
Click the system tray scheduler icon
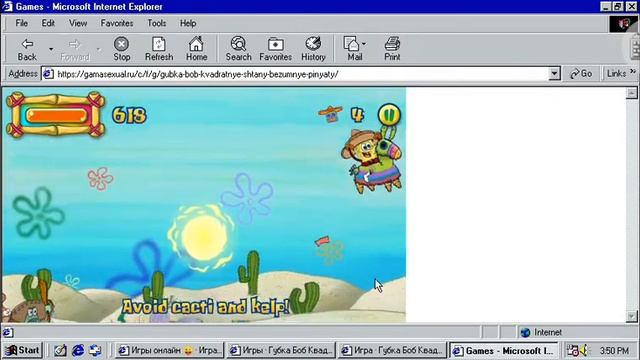point(573,350)
